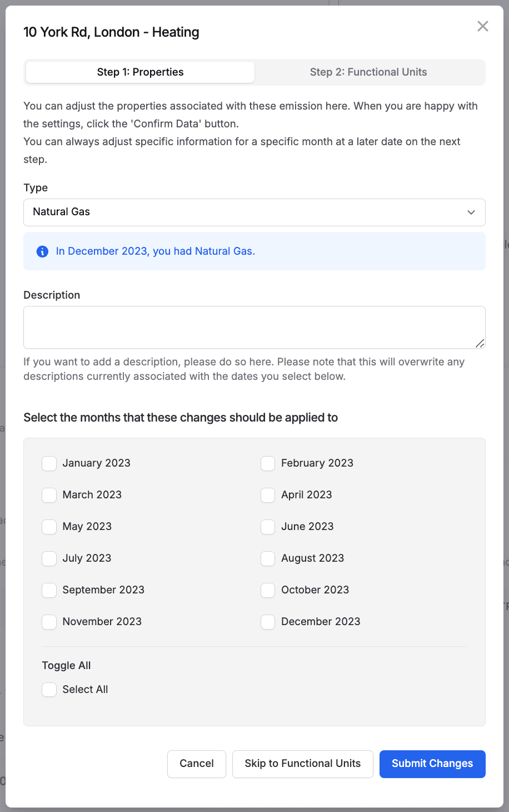Image resolution: width=509 pixels, height=812 pixels.
Task: Tick the September 2023 checkbox
Action: tap(49, 590)
